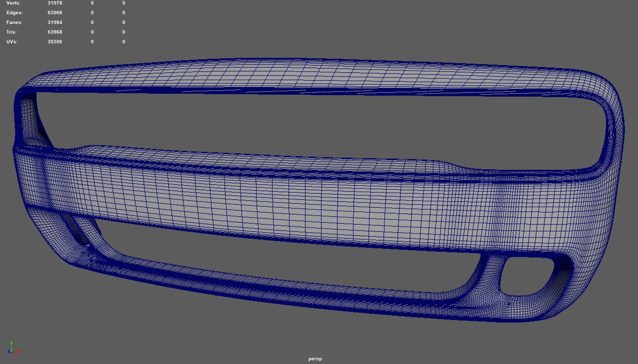Select the Faces: heads-up display label
The height and width of the screenshot is (364, 638).
tap(14, 22)
